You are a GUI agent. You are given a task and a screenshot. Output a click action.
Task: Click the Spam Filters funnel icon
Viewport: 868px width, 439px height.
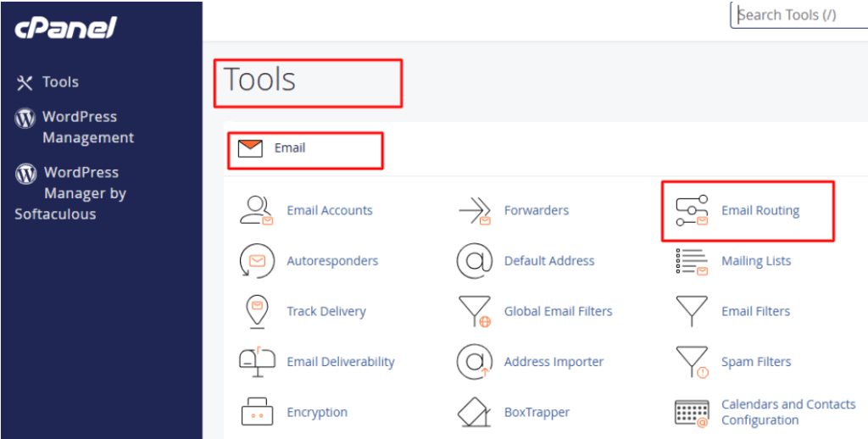tap(692, 362)
